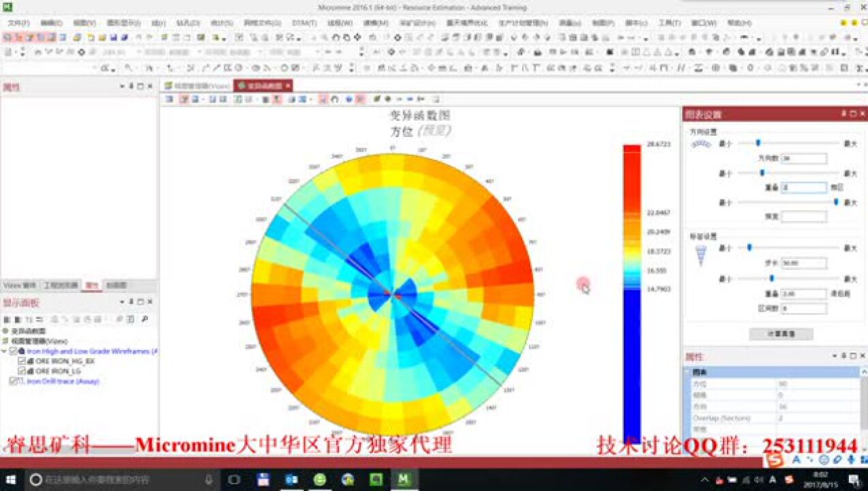Image resolution: width=868 pixels, height=491 pixels.
Task: Adjust the lag overlap slider handle
Action: (x=771, y=278)
